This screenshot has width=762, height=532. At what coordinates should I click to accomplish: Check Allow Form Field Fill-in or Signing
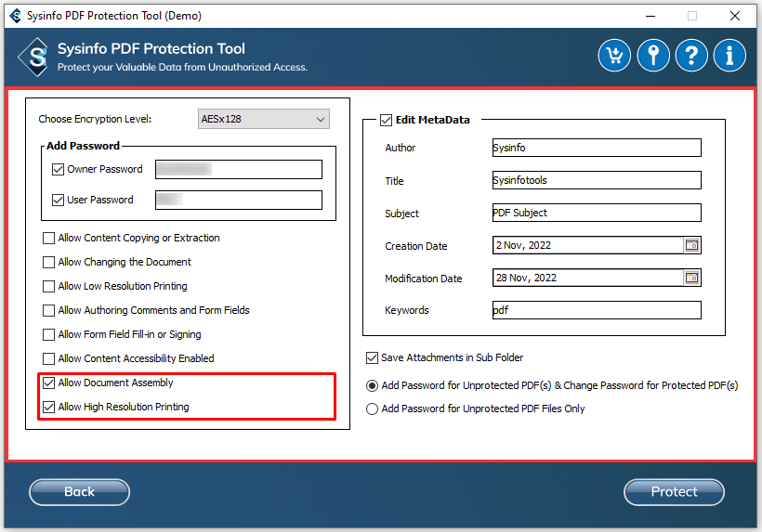pyautogui.click(x=48, y=334)
